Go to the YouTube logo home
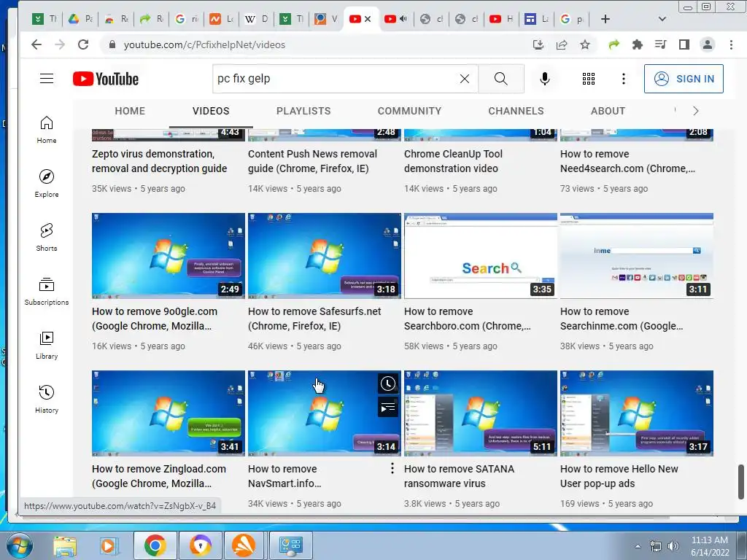 tap(106, 79)
